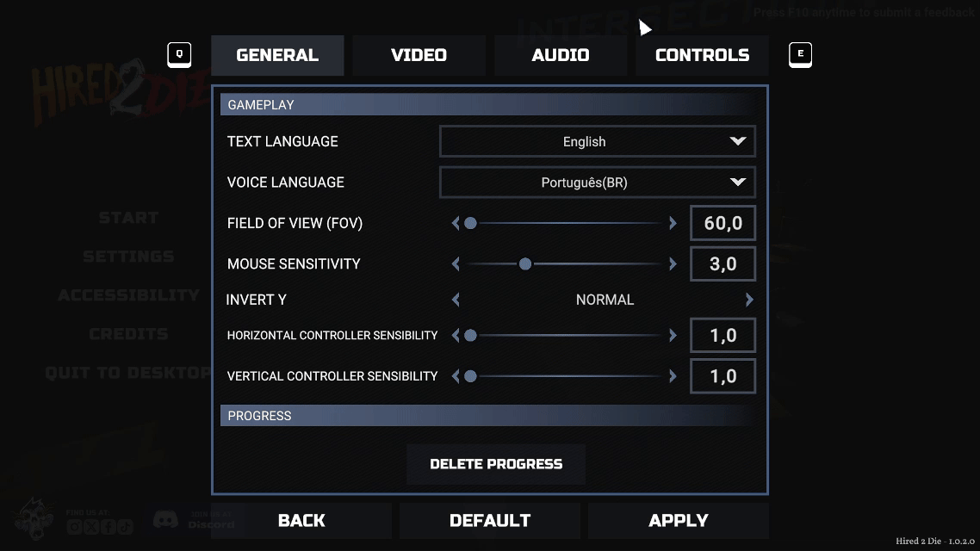
Task: Click the skull studio logo in the corner
Action: click(33, 518)
